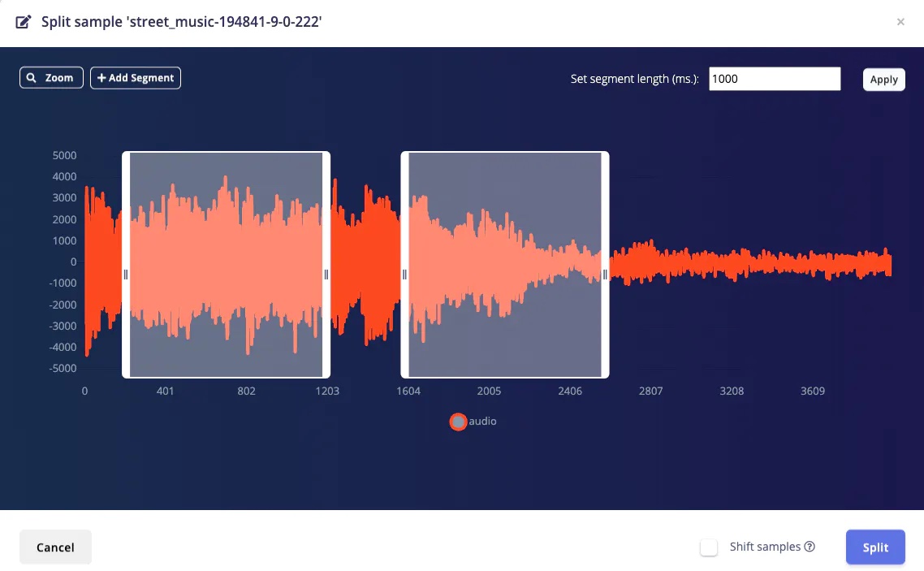Viewport: 924px width, 571px height.
Task: Select the second highlighted waveform segment
Action: tap(505, 265)
